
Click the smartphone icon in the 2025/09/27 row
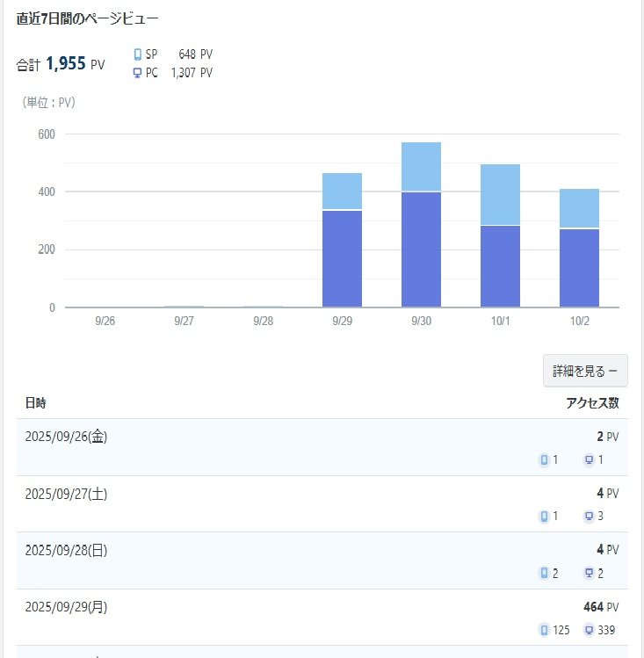click(x=544, y=517)
